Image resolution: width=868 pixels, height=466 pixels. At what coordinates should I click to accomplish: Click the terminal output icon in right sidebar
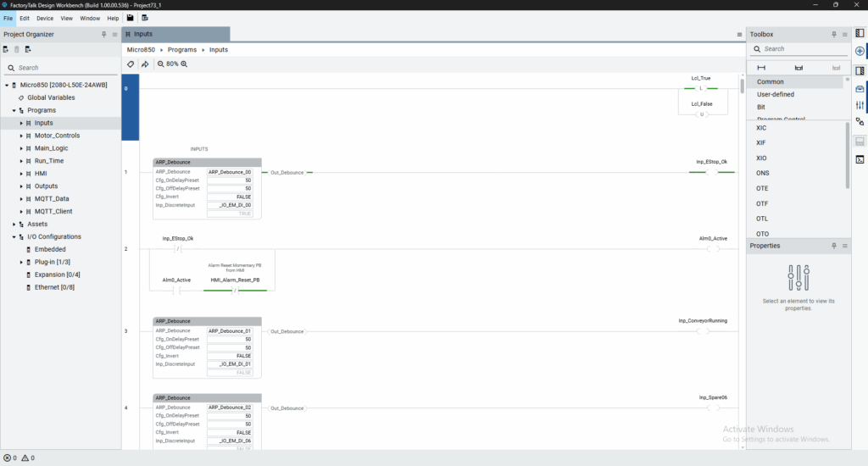click(x=860, y=159)
